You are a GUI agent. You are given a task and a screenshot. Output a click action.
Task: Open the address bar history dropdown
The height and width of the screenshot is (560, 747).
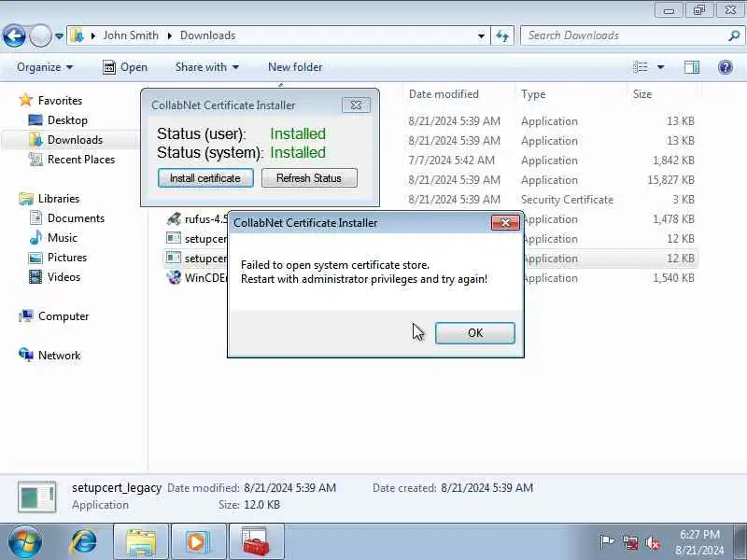(481, 35)
